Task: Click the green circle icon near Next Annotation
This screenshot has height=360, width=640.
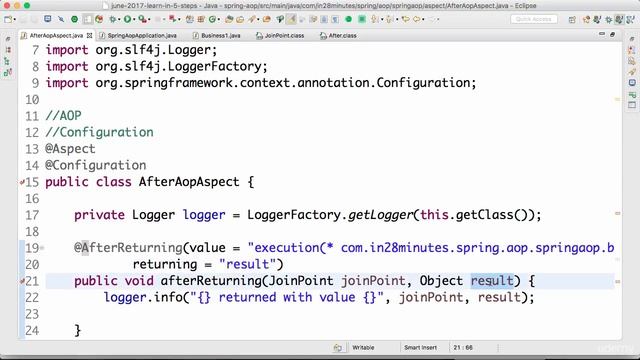Action: pos(348,19)
